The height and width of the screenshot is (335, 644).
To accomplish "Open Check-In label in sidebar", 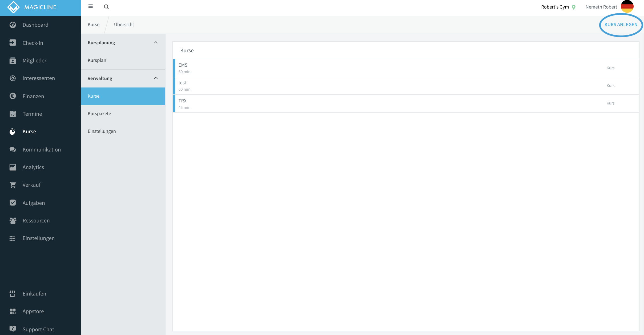I will click(33, 43).
